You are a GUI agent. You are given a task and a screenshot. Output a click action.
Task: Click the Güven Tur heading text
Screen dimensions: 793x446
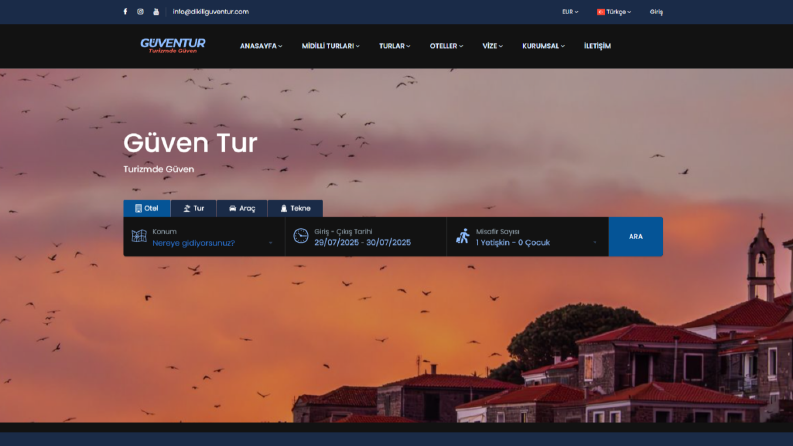pyautogui.click(x=190, y=143)
